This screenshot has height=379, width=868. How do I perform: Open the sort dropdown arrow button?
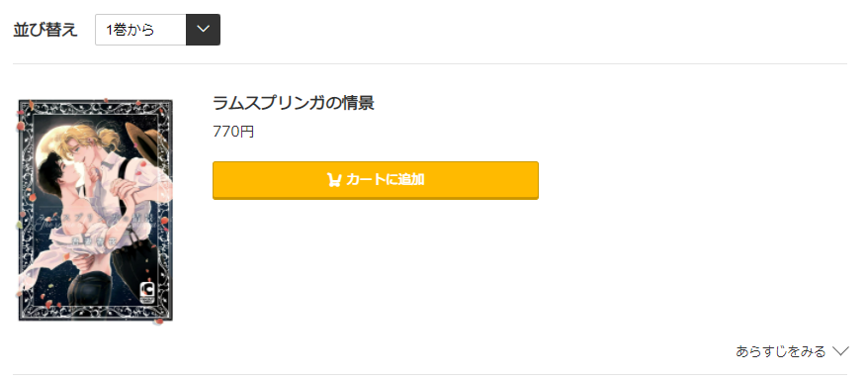point(204,30)
